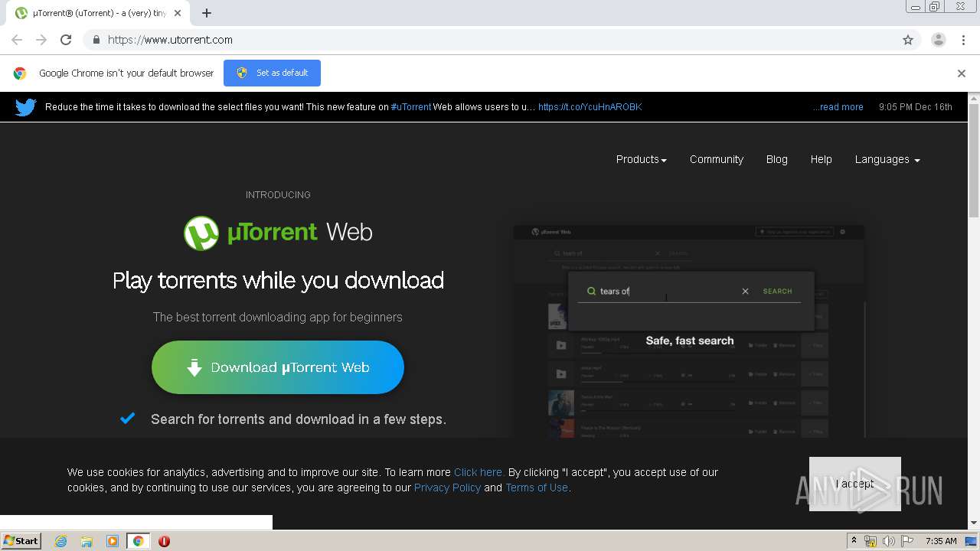
Task: Click the 'Search for torrents and download' text
Action: (298, 419)
